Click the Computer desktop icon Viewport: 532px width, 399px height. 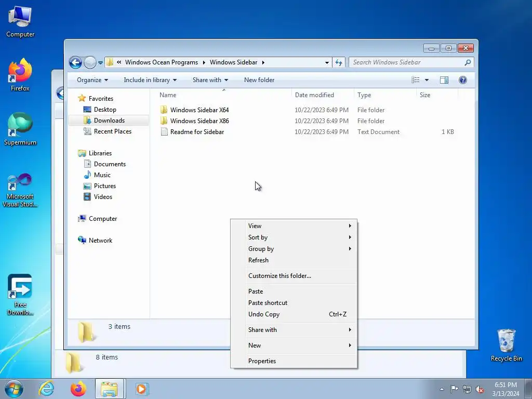click(20, 22)
